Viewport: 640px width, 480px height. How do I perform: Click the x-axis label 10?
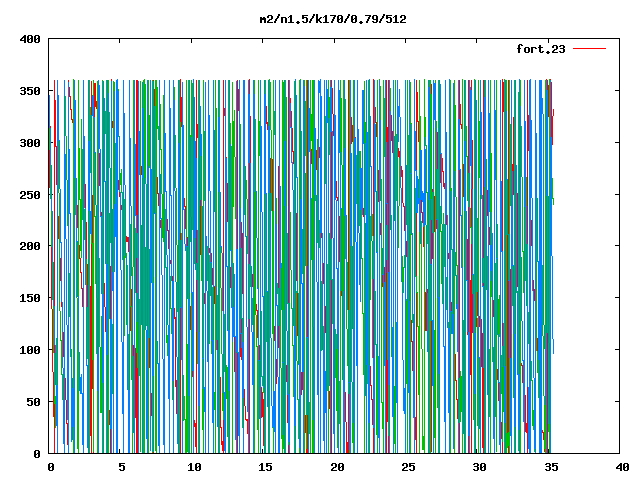coord(194,467)
